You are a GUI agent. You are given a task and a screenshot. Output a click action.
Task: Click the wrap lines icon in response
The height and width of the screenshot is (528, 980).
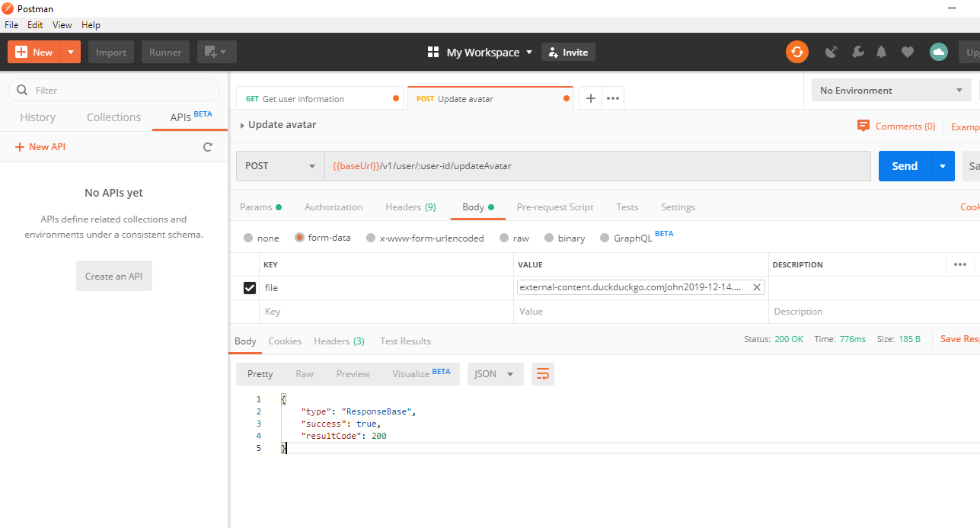[x=543, y=374]
